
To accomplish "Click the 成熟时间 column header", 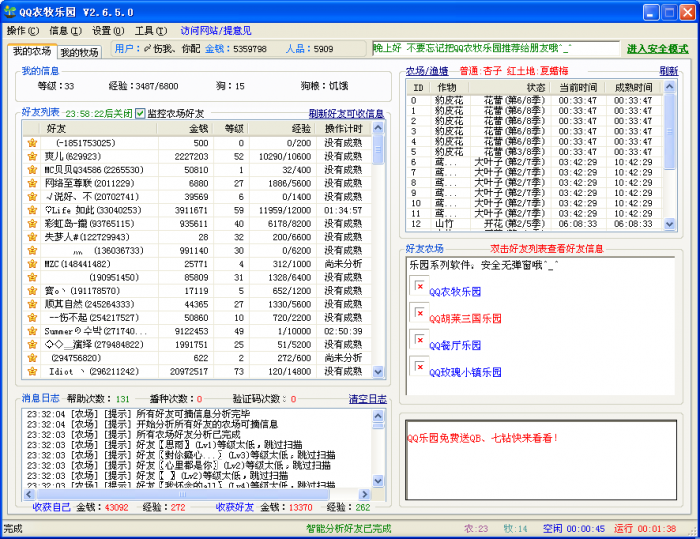I will tap(633, 87).
